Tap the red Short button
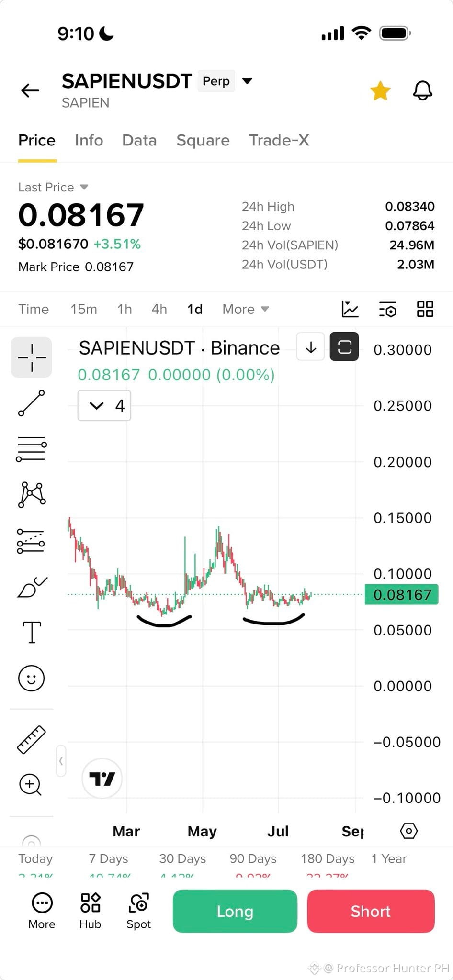 point(371,911)
